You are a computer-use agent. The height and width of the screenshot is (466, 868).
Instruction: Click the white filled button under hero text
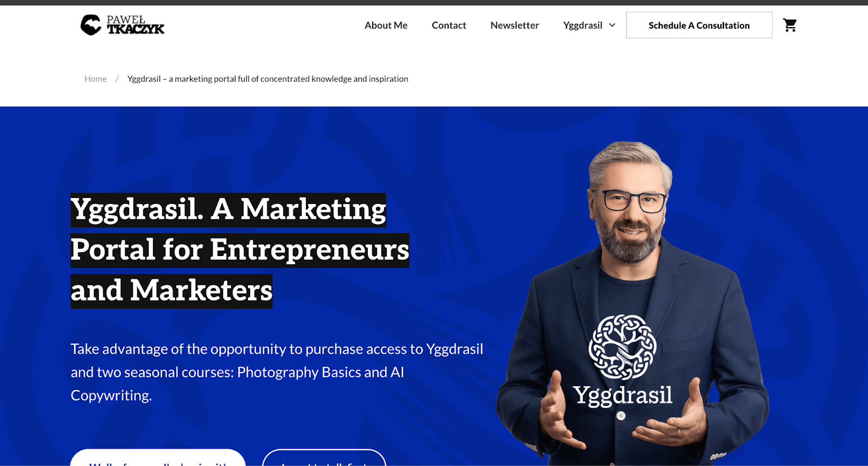click(x=158, y=457)
